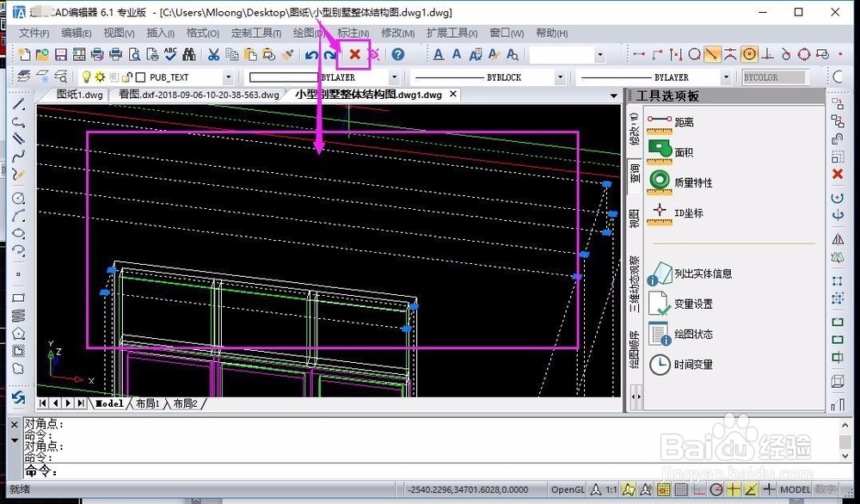The height and width of the screenshot is (504, 860).
Task: Save the drawing with the floppy disk icon
Action: tap(60, 54)
